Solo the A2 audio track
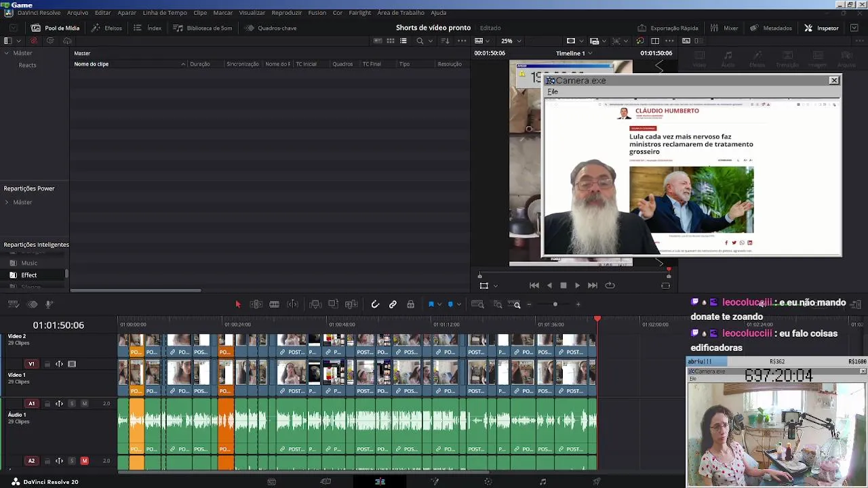 coord(72,461)
